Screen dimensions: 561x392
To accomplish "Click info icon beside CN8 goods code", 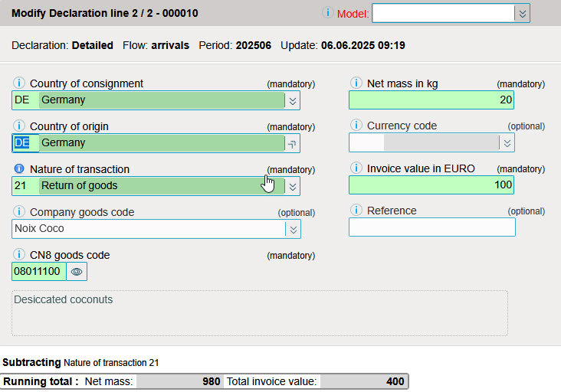I will coord(20,255).
